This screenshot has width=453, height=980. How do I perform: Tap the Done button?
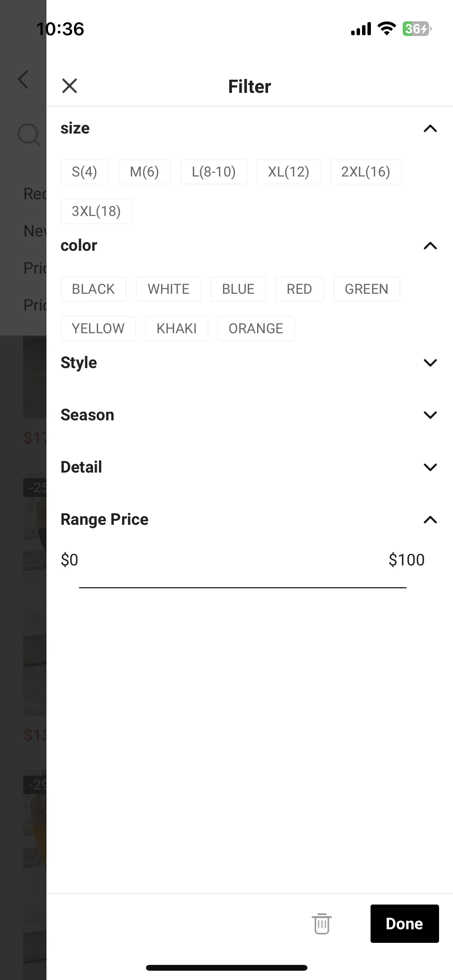click(405, 923)
